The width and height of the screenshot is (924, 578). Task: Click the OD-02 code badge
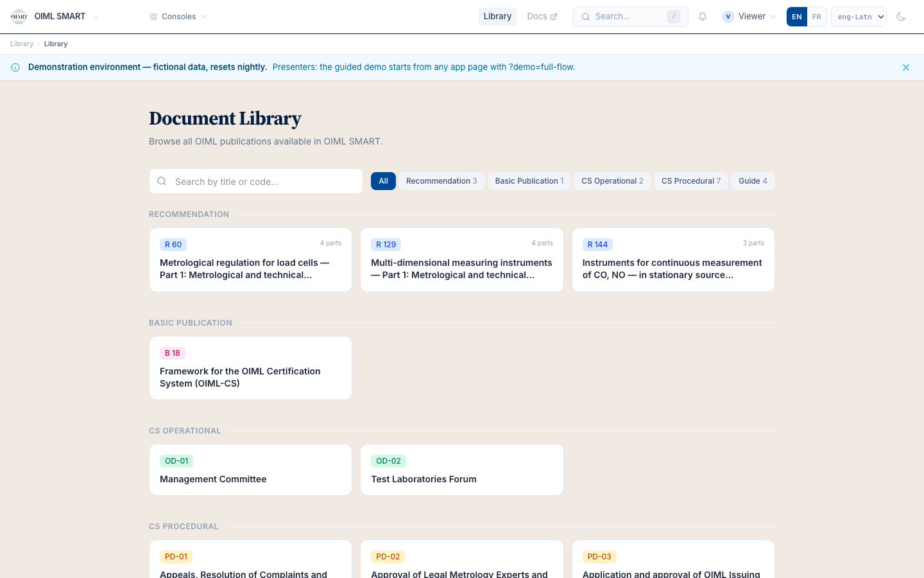click(388, 461)
